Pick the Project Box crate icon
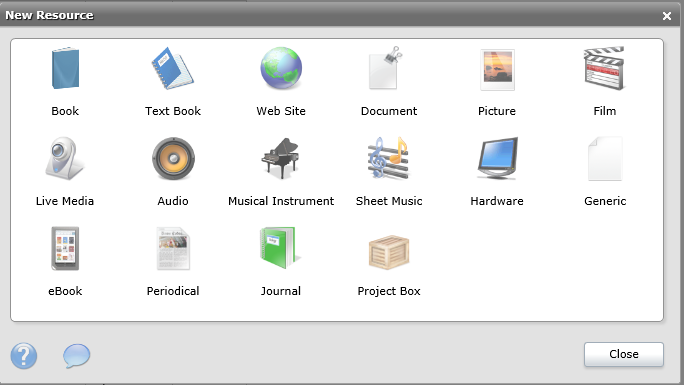 point(389,252)
